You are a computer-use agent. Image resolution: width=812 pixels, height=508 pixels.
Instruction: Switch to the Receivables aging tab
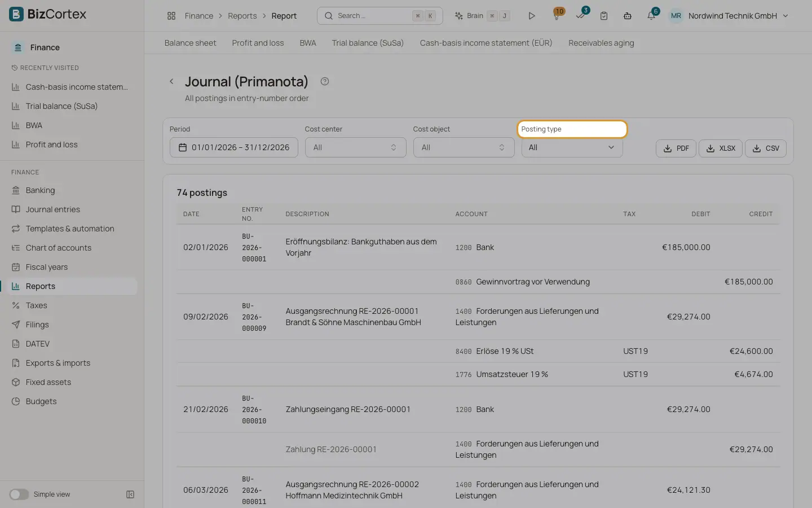click(x=601, y=43)
